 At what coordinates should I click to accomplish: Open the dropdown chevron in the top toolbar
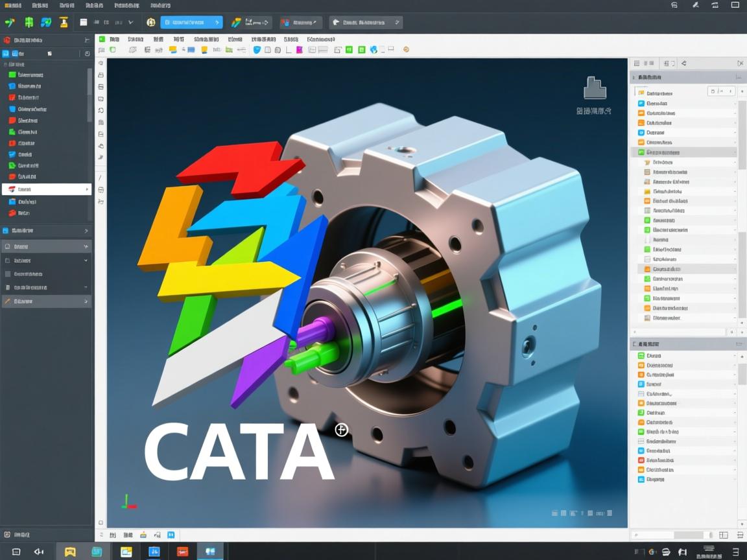pyautogui.click(x=130, y=23)
